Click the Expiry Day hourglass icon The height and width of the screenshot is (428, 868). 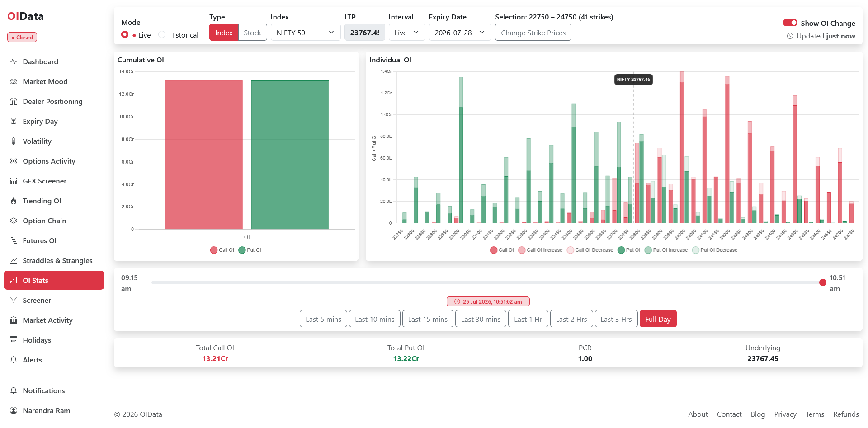14,121
